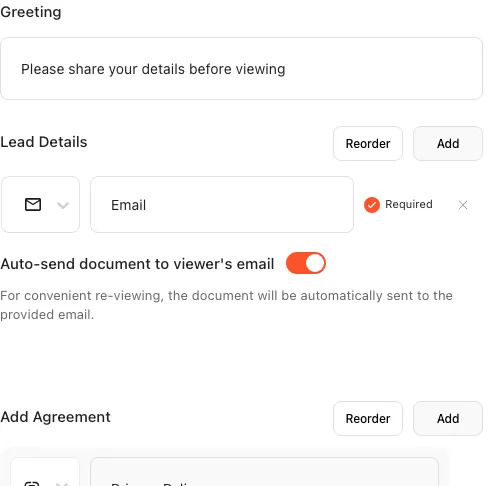Click Add in the Add Agreement section

click(448, 418)
